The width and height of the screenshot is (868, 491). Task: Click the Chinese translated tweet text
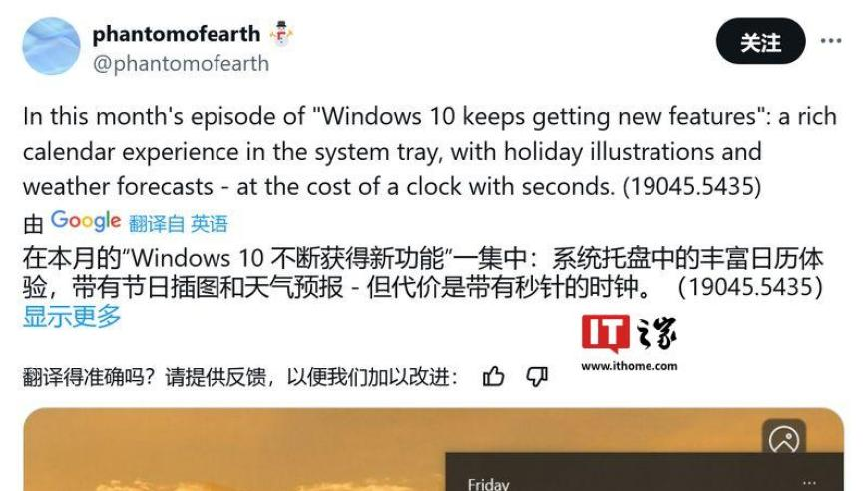click(423, 272)
